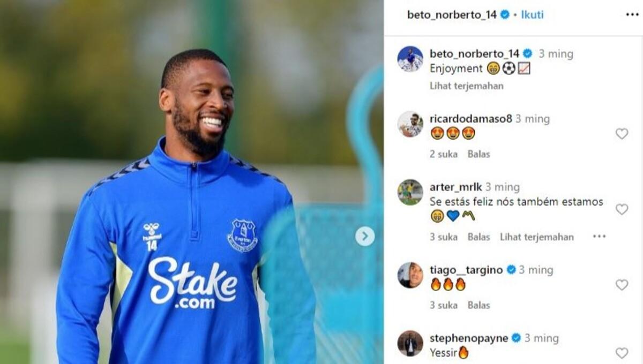Follow the account via the Ikuti link
Viewport: 643px width, 364px height.
pyautogui.click(x=532, y=14)
